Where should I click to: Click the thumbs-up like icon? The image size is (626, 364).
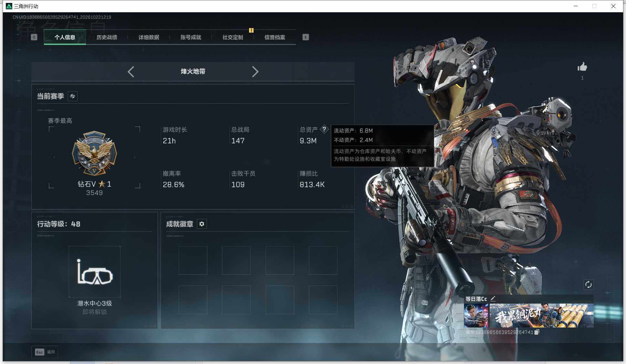582,67
